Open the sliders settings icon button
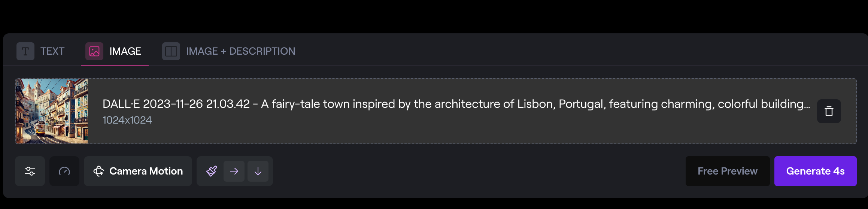Image resolution: width=868 pixels, height=209 pixels. coord(30,171)
